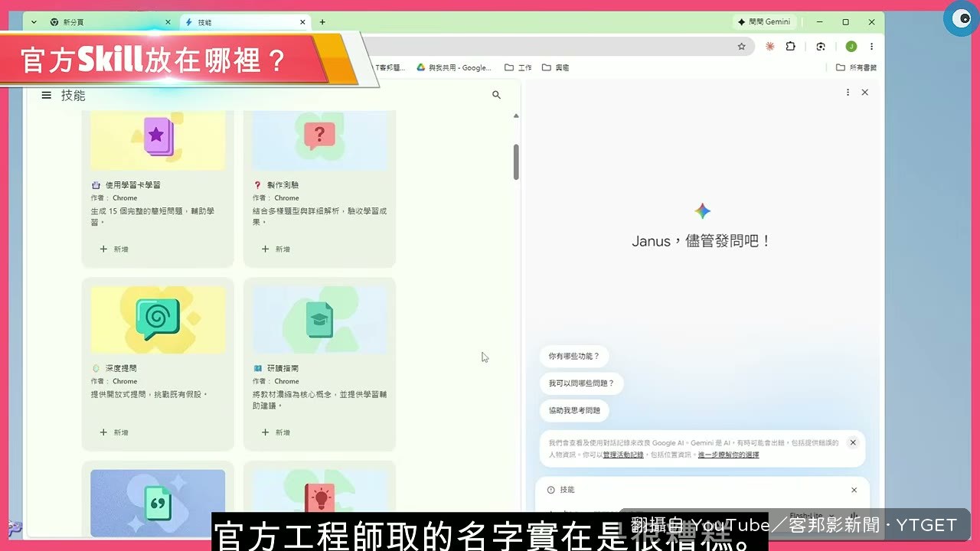Open the 研讀指南 card thumbnail
The image size is (980, 551).
(x=320, y=320)
